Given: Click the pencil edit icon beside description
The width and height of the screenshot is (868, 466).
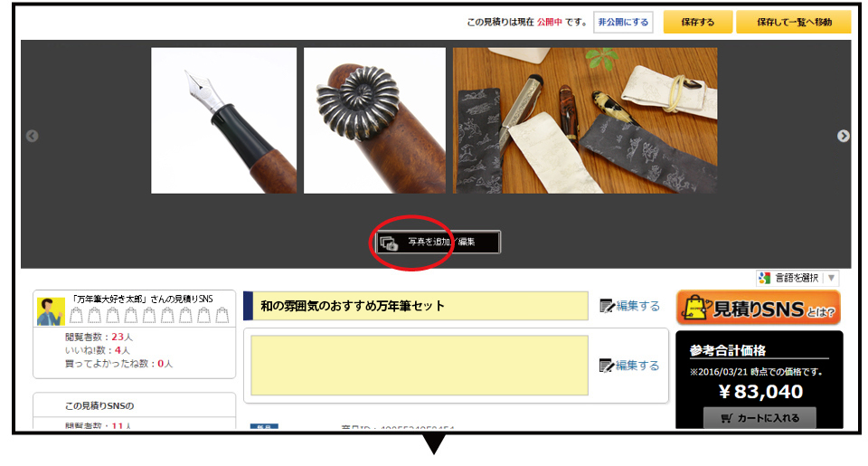Looking at the screenshot, I should point(607,366).
